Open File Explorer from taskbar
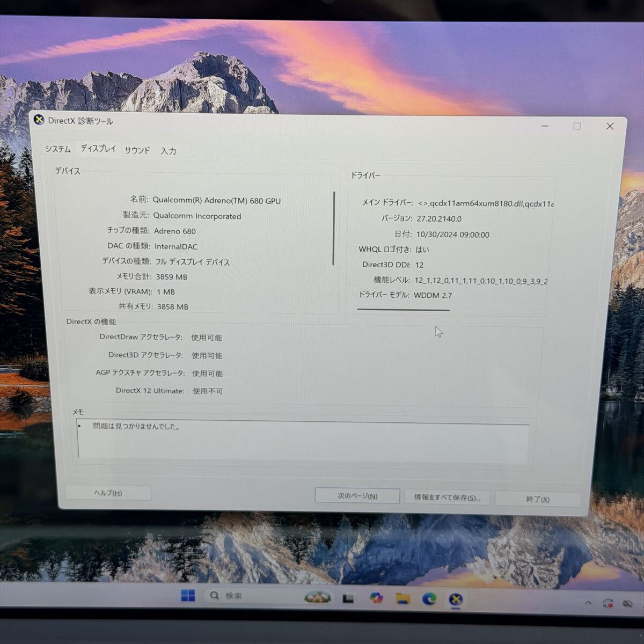This screenshot has width=644, height=644. (402, 598)
